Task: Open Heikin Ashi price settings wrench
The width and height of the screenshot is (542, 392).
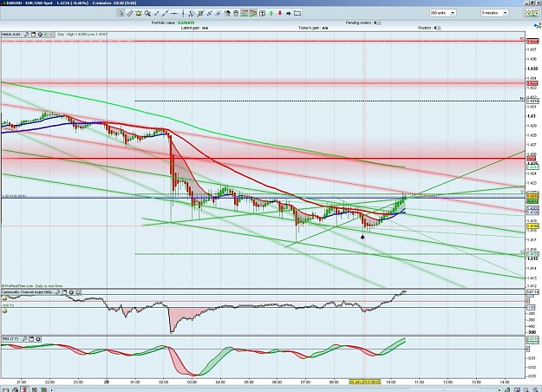Action: point(27,35)
